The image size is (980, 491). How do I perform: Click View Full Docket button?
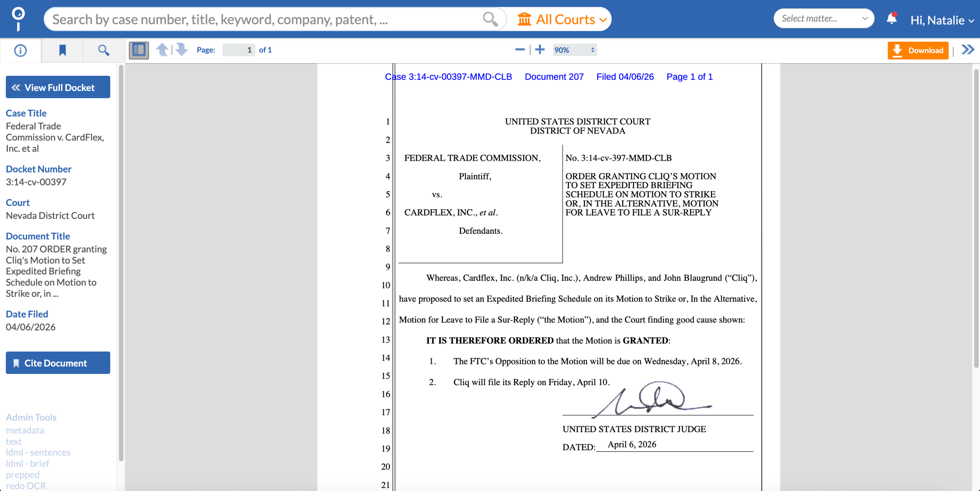(58, 87)
